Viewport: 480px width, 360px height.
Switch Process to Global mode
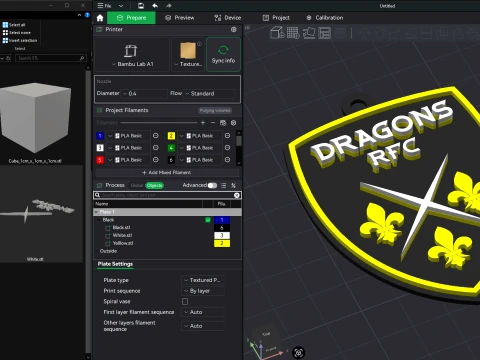coord(137,185)
